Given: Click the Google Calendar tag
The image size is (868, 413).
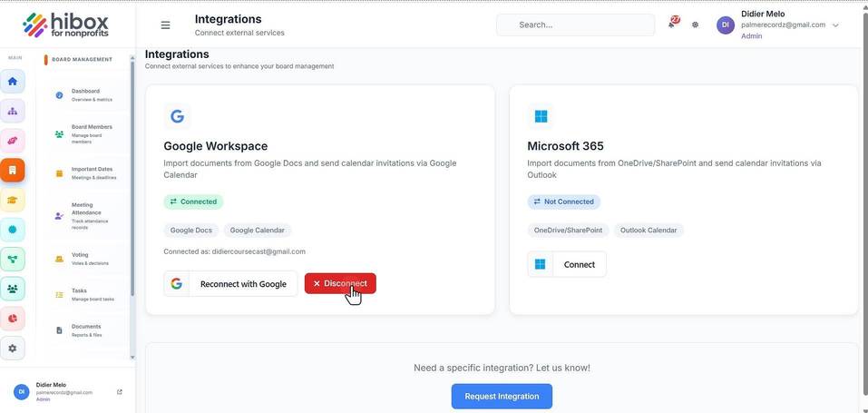Looking at the screenshot, I should tap(258, 230).
